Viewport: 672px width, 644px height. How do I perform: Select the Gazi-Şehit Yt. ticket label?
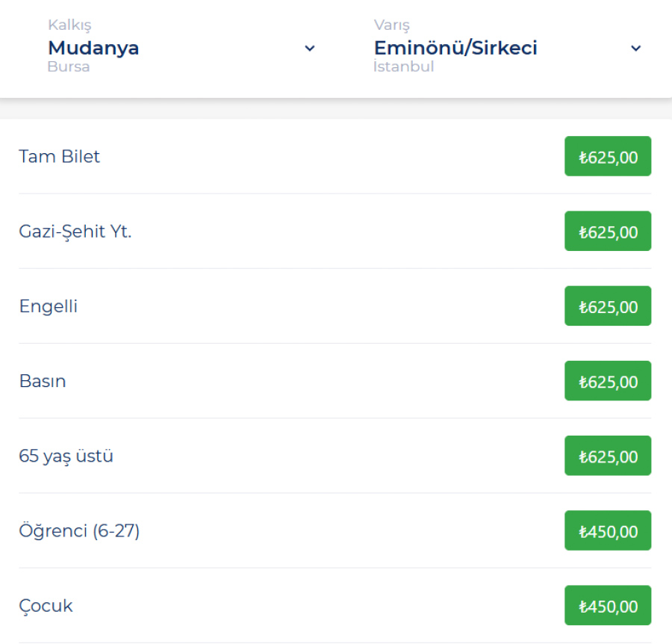coord(75,232)
